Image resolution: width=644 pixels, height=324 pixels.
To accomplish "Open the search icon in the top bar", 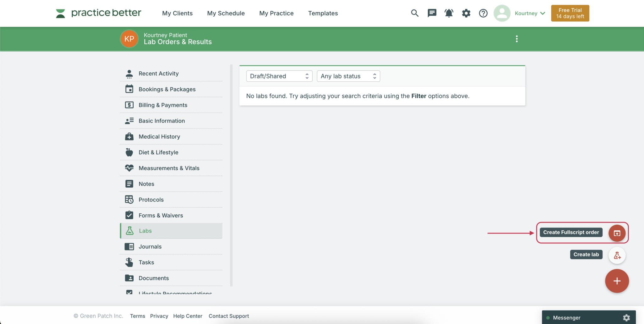I will point(414,13).
